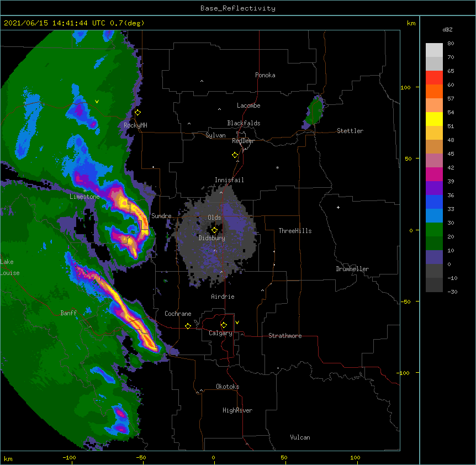The height and width of the screenshot is (465, 476).
Task: Click the white asterisk marker east of Innisfail
Action: (x=277, y=168)
